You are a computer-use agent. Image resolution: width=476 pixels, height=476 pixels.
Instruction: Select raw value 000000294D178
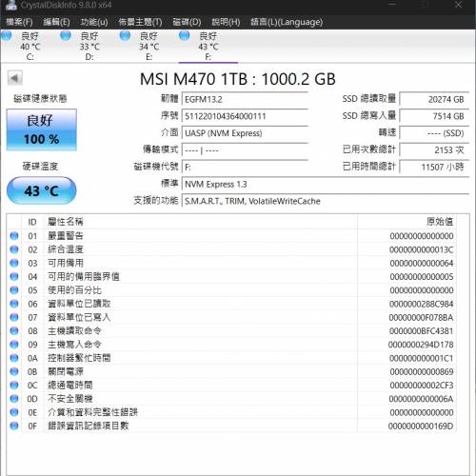[421, 345]
